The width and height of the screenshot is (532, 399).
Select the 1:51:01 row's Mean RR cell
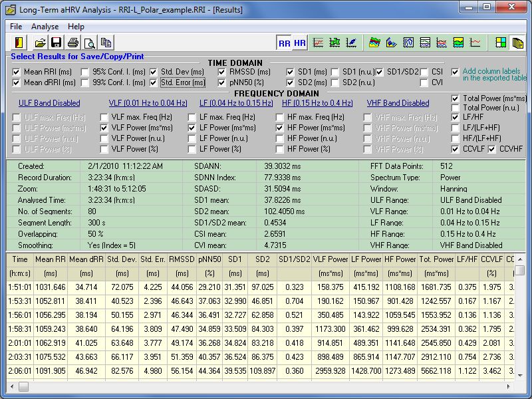[50, 287]
